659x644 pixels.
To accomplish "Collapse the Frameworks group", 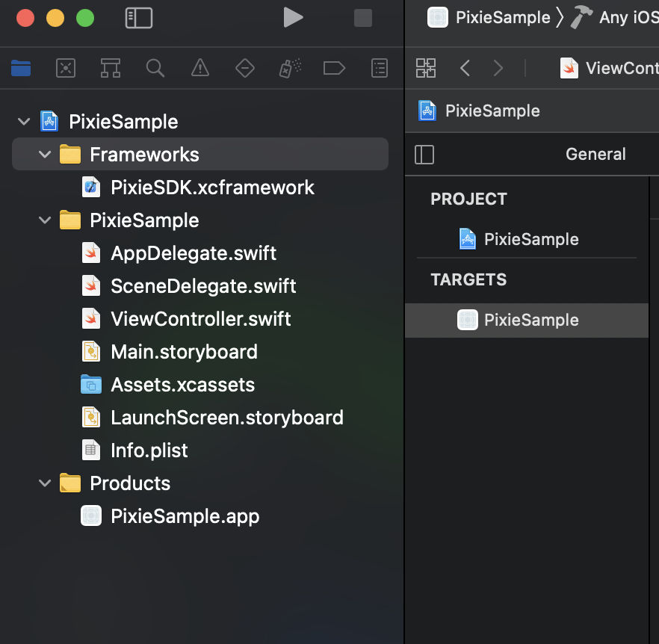I will 44,154.
